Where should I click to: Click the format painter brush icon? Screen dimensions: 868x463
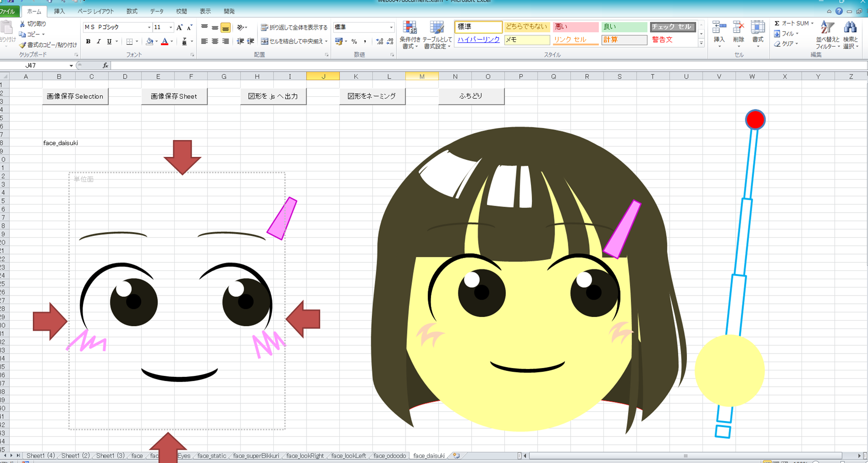click(22, 45)
